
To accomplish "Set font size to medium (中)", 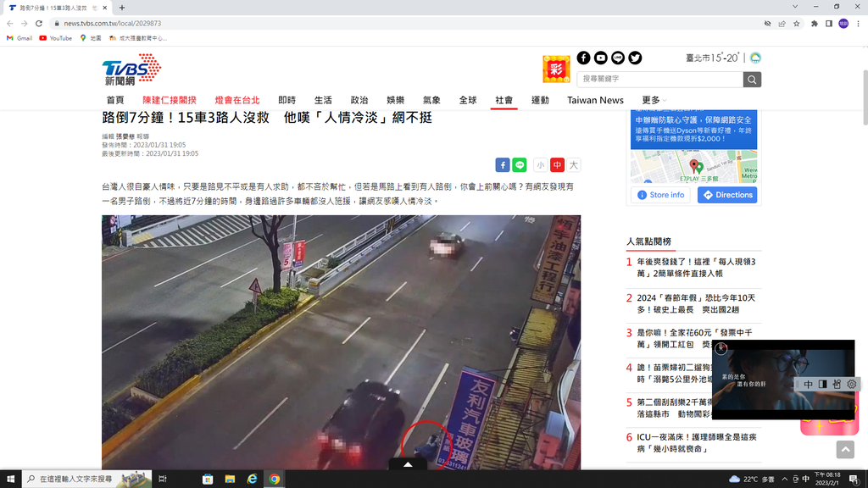I will (x=557, y=165).
